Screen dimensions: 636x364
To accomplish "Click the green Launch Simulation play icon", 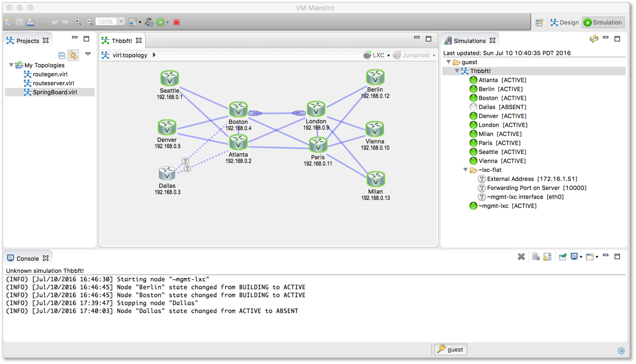I will (x=161, y=22).
